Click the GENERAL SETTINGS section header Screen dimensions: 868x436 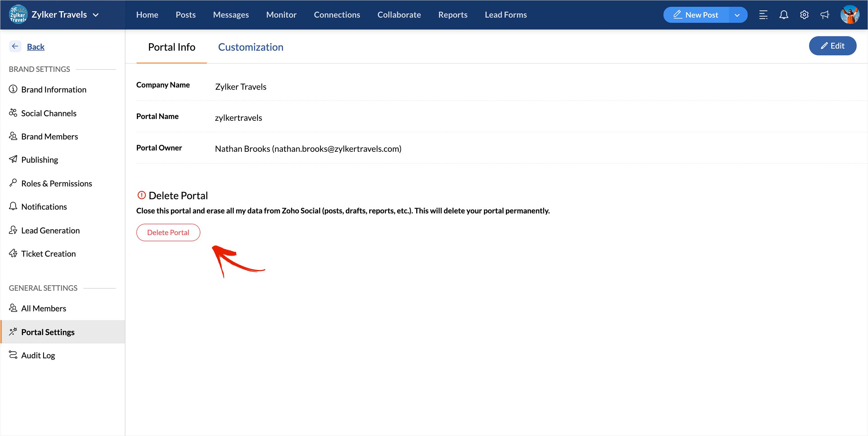(43, 288)
